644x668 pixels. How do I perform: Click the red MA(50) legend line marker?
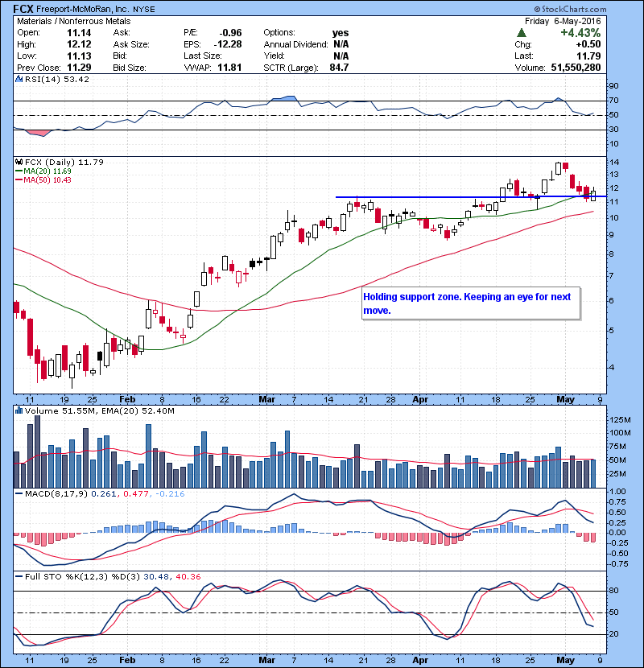tap(19, 179)
